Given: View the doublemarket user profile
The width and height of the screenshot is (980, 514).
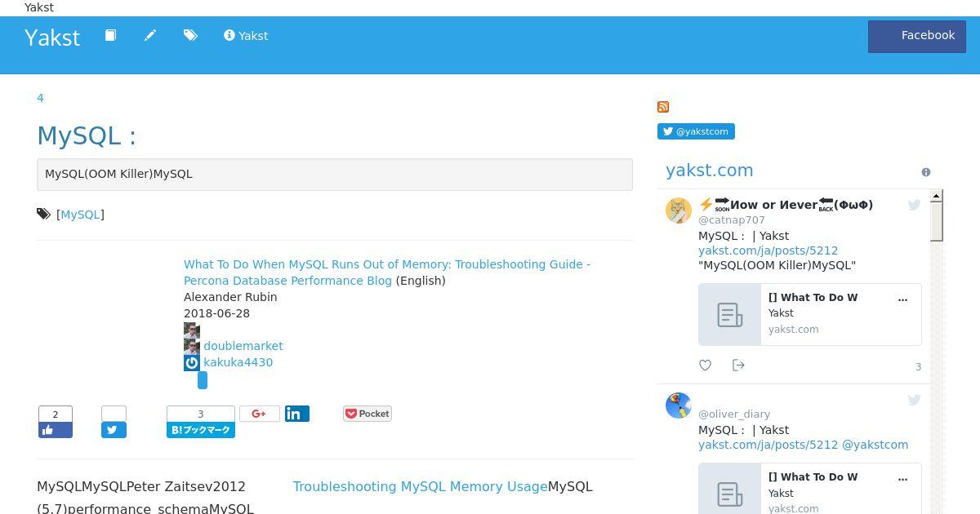Looking at the screenshot, I should pyautogui.click(x=243, y=346).
